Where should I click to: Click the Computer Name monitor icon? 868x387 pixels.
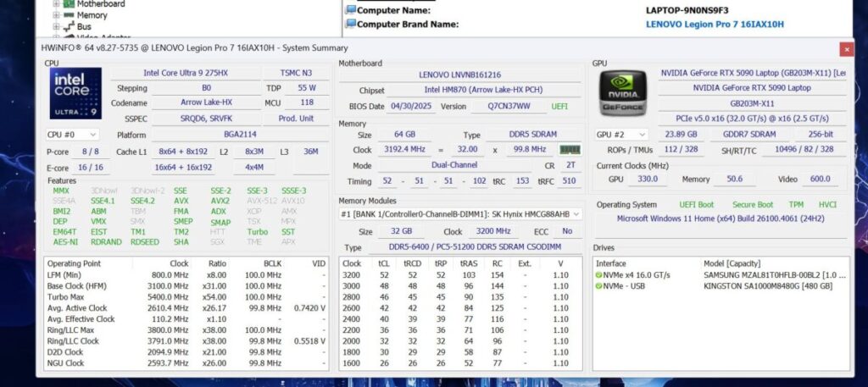(351, 10)
